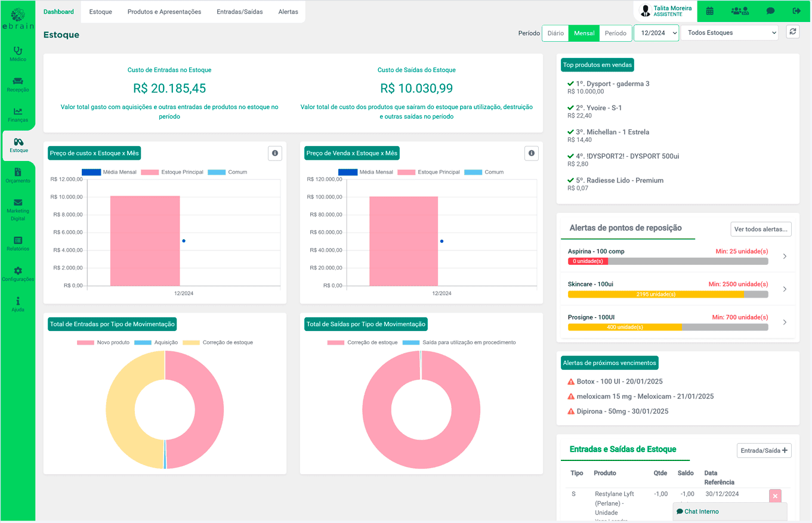This screenshot has height=523, width=812.
Task: Click the users group icon in header
Action: 740,11
